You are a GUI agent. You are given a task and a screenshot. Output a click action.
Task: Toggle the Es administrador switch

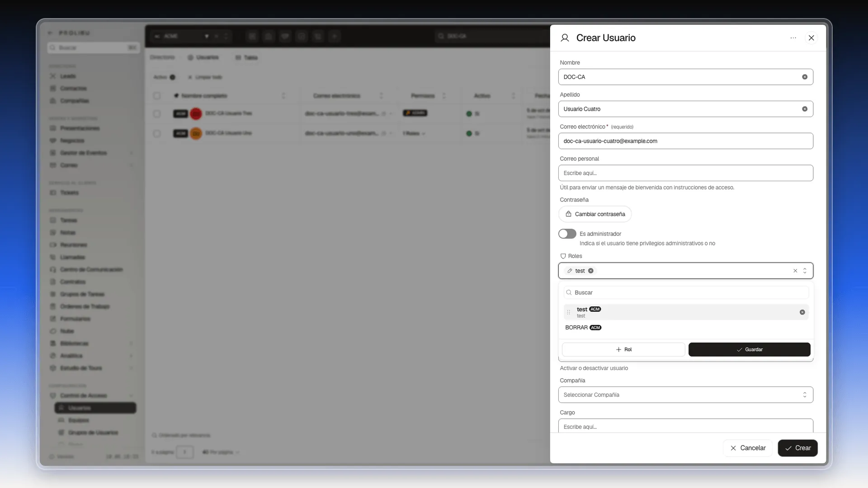click(567, 234)
